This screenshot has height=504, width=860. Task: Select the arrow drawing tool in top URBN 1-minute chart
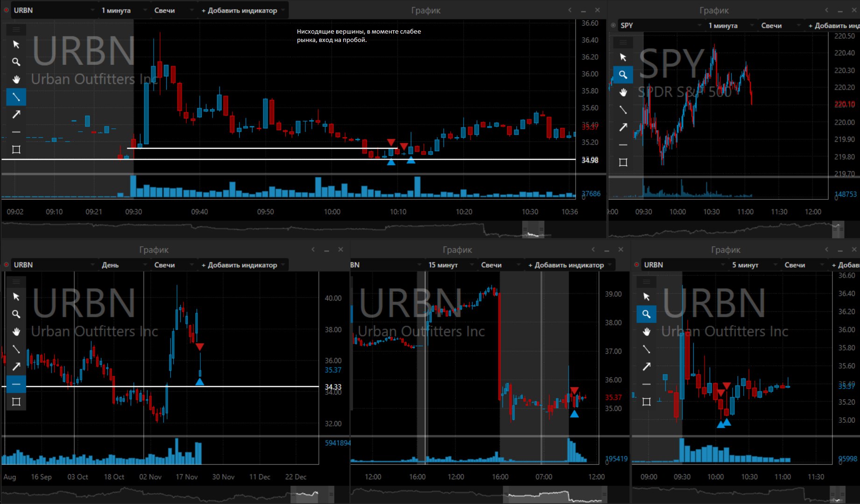coord(16,114)
